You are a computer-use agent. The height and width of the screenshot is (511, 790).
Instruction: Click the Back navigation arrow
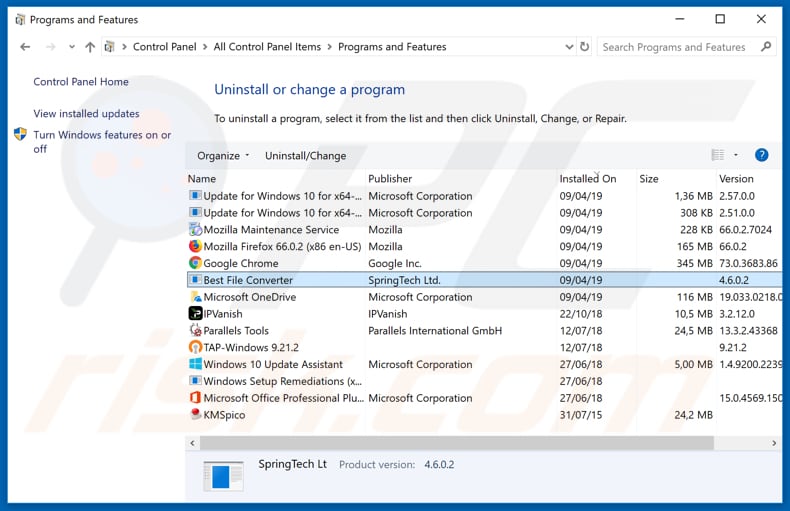[25, 47]
